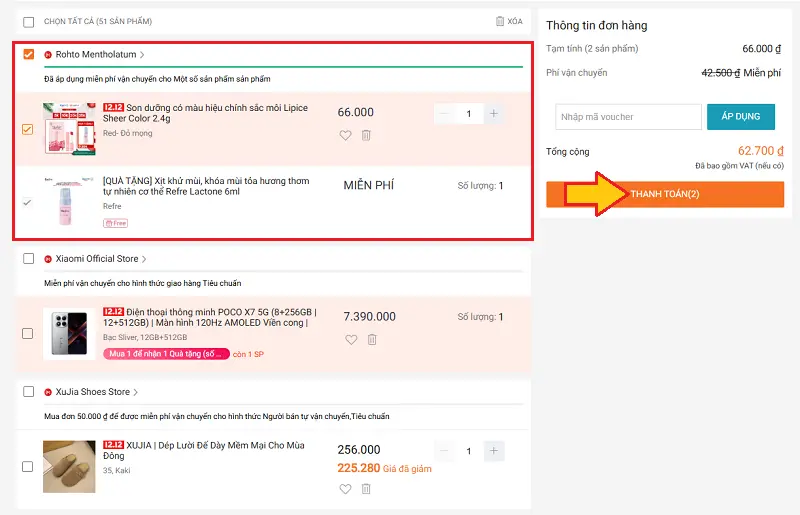Viewport: 800px width, 515px height.
Task: Uncheck the Rohto Mentholatum store checkbox
Action: (x=29, y=54)
